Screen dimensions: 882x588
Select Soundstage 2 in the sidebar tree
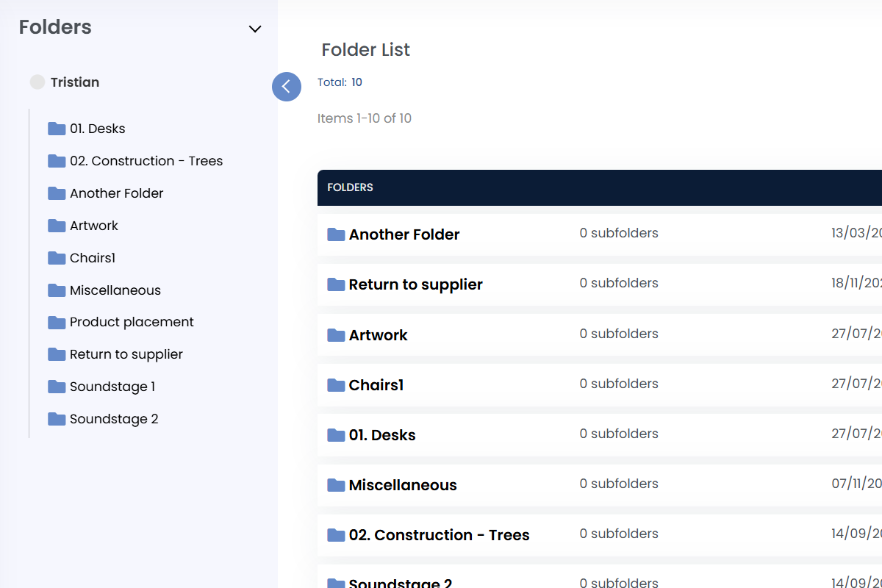[x=114, y=419]
